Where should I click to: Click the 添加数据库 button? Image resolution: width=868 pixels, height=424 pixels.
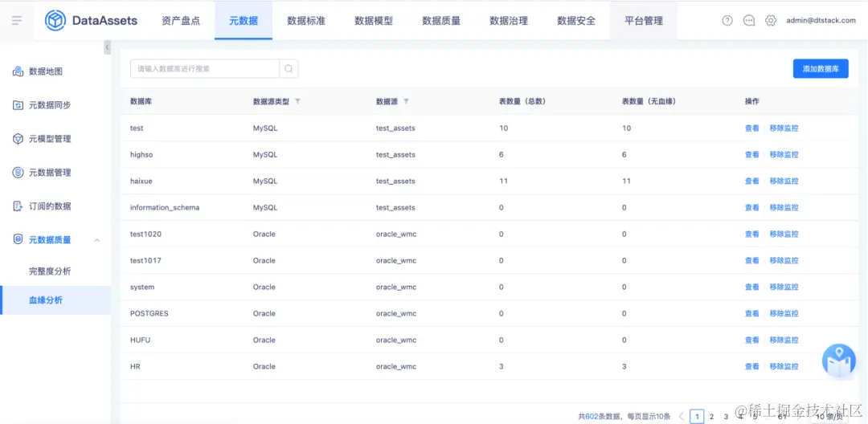(821, 68)
